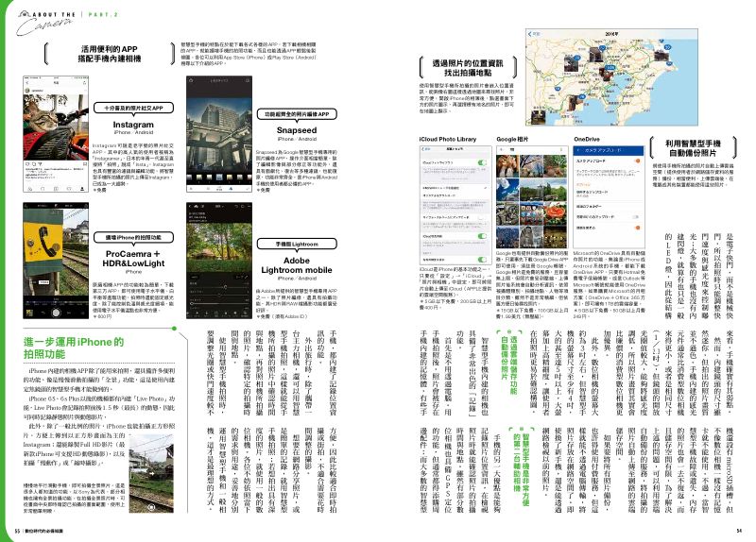Tap the back arrow in the iCloud settings screenshot
Image resolution: width=756 pixels, height=542 pixels.
coord(424,149)
